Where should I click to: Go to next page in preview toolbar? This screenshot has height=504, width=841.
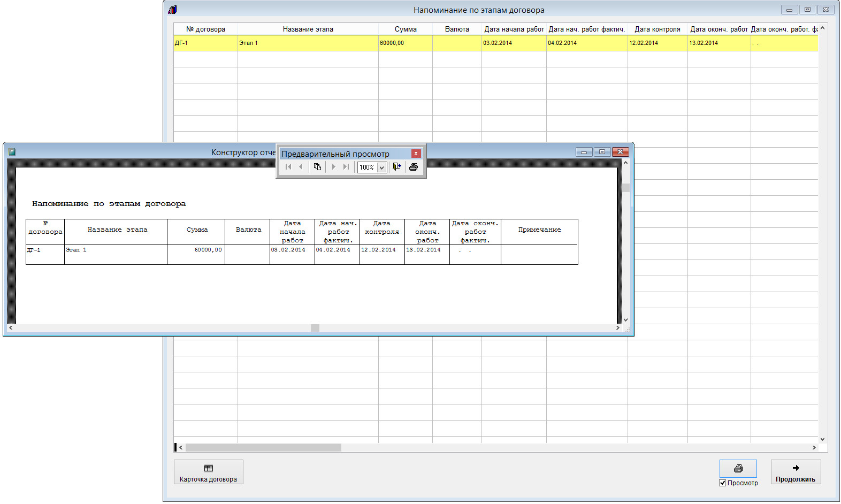pos(333,167)
